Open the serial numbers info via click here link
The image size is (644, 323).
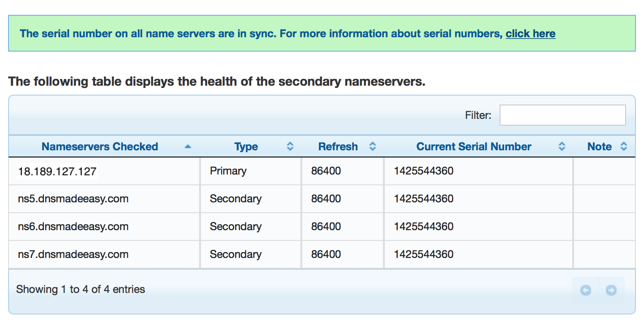click(x=531, y=33)
